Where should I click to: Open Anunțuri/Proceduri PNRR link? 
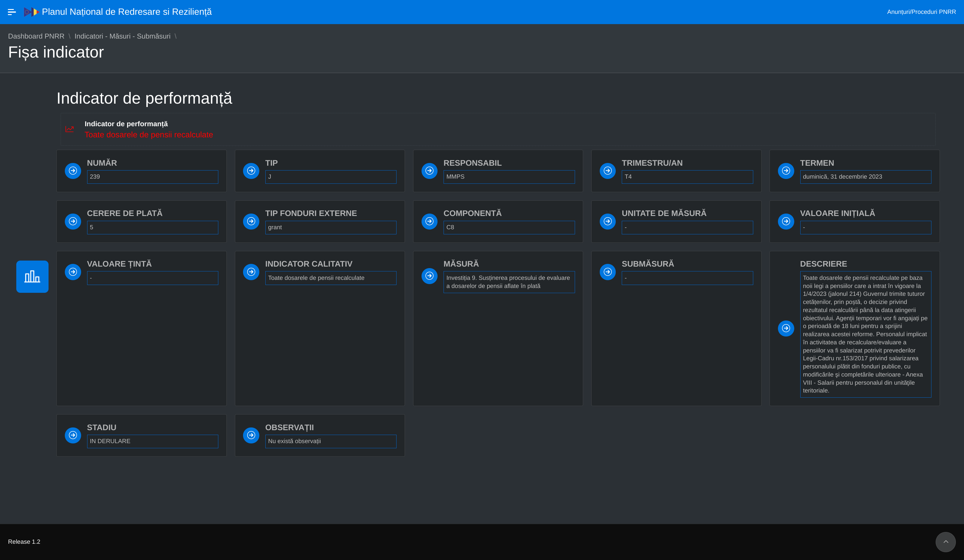coord(921,12)
